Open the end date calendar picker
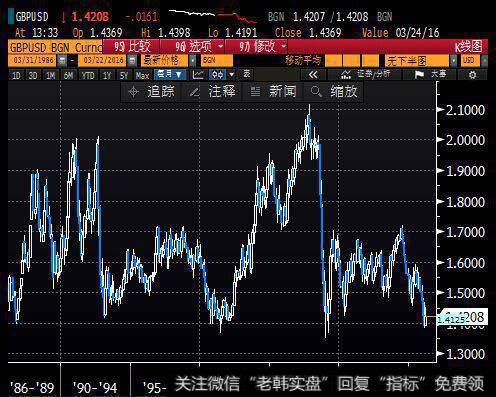This screenshot has width=496, height=397. [132, 61]
